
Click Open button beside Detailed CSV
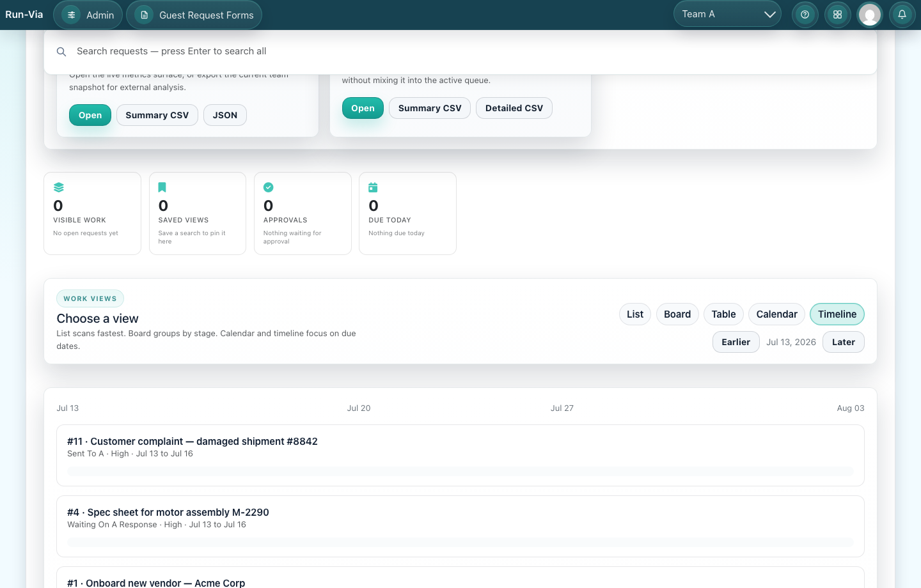tap(363, 108)
